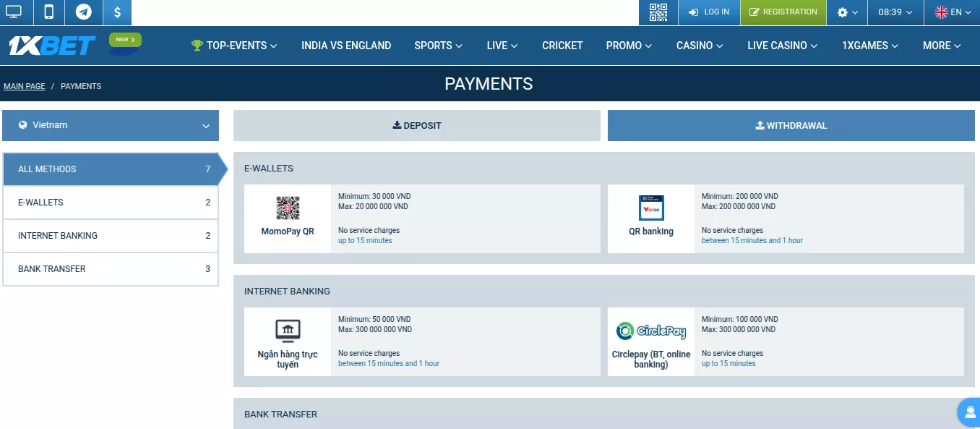Image resolution: width=980 pixels, height=429 pixels.
Task: Expand the MORE menu
Action: pyautogui.click(x=942, y=46)
